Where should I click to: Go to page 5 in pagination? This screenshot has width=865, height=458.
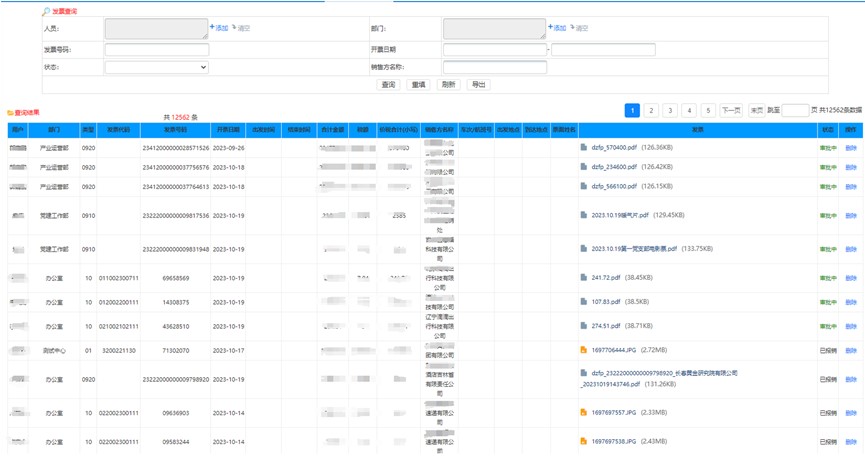click(708, 110)
